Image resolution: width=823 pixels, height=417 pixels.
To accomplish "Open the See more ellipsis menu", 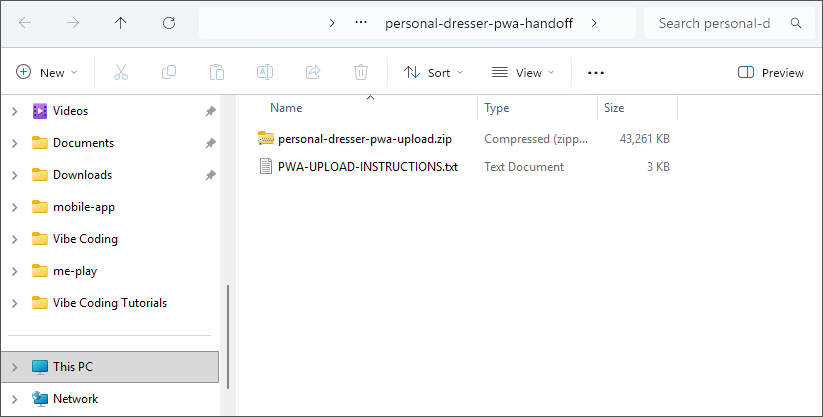I will pos(596,73).
